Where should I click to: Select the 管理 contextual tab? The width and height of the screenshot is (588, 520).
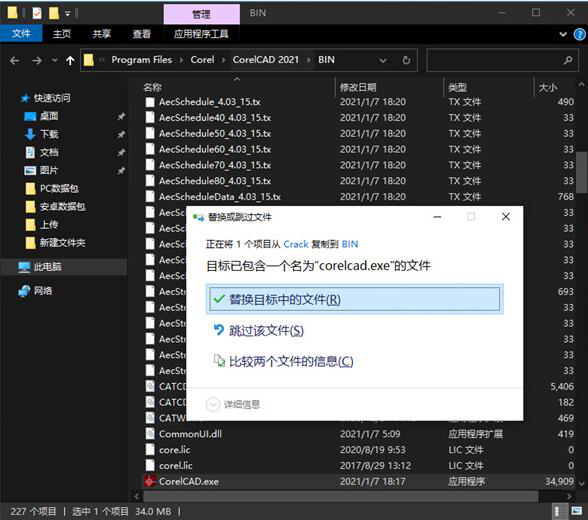pyautogui.click(x=201, y=14)
